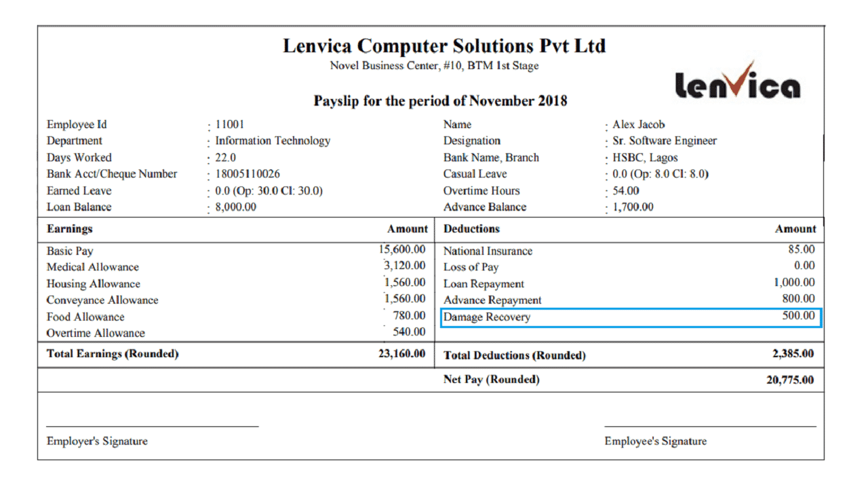Click the Basic Pay amount 15,600.00
The width and height of the screenshot is (868, 488).
402,250
